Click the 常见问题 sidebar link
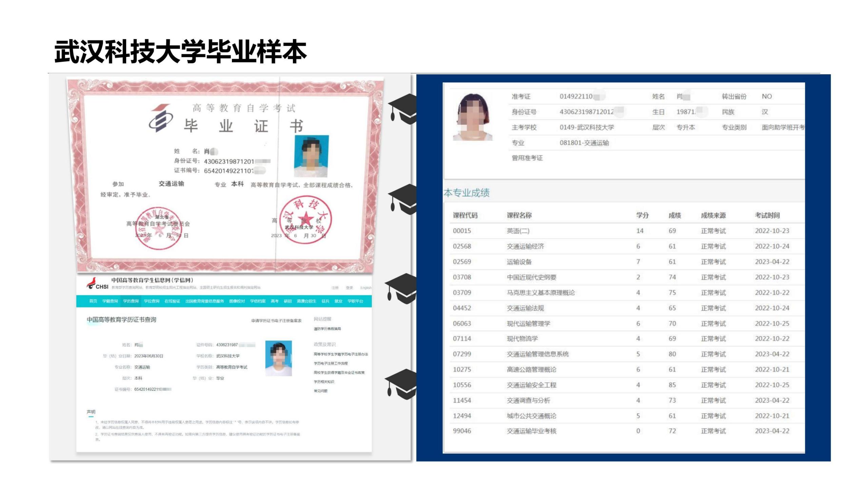The width and height of the screenshot is (868, 488). (320, 391)
